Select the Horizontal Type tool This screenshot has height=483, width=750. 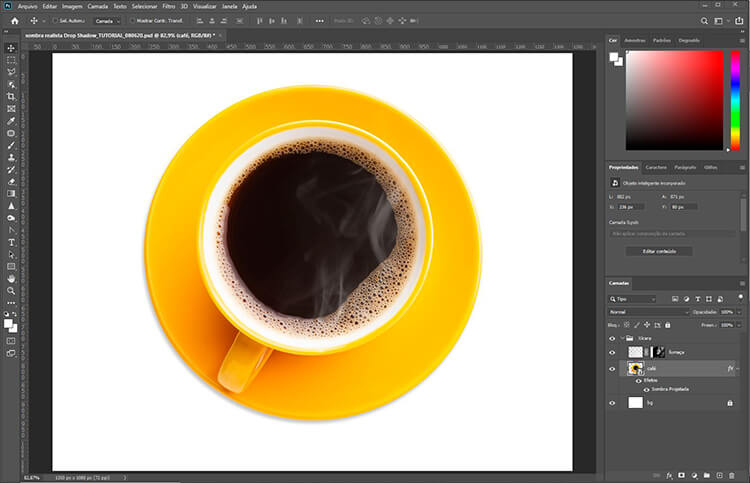click(11, 242)
